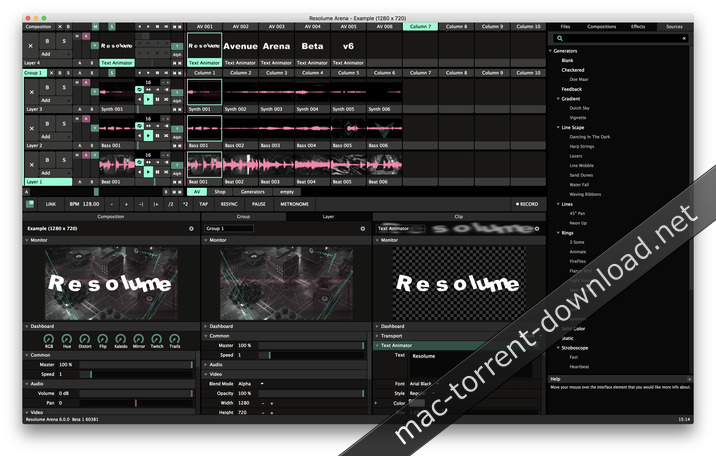Clear the browser search with X icon

(684, 38)
